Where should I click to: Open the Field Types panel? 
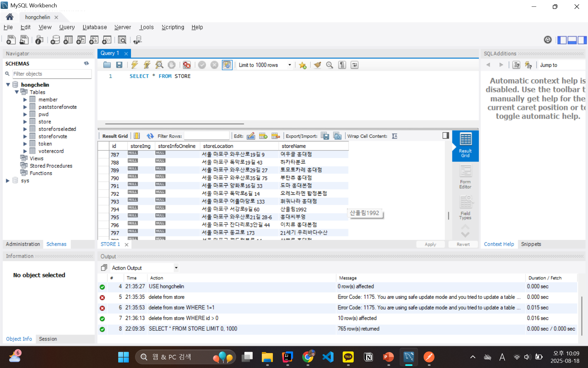pos(465,208)
